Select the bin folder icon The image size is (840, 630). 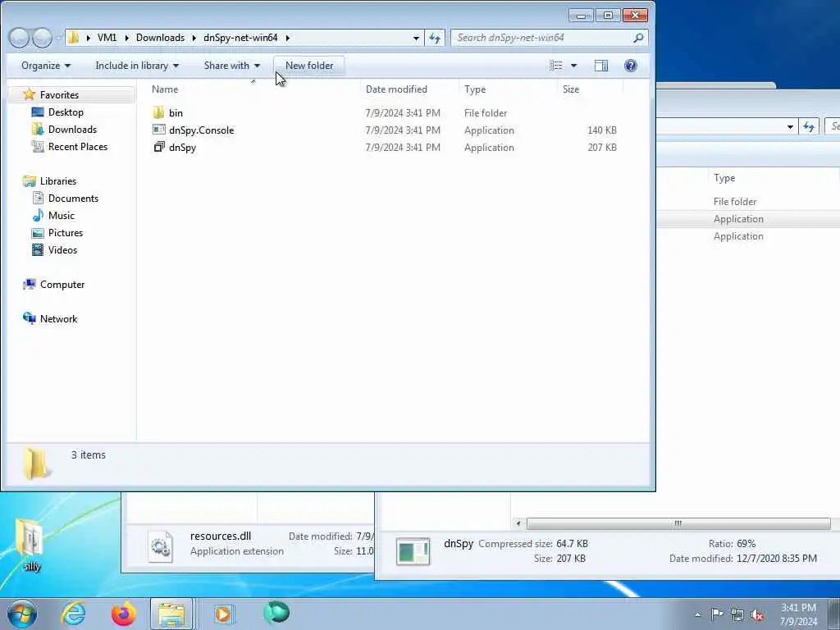pos(158,112)
